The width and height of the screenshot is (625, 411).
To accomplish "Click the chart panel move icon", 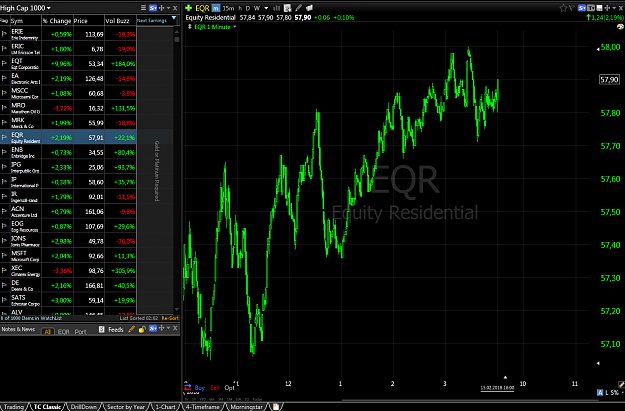I will (x=607, y=8).
